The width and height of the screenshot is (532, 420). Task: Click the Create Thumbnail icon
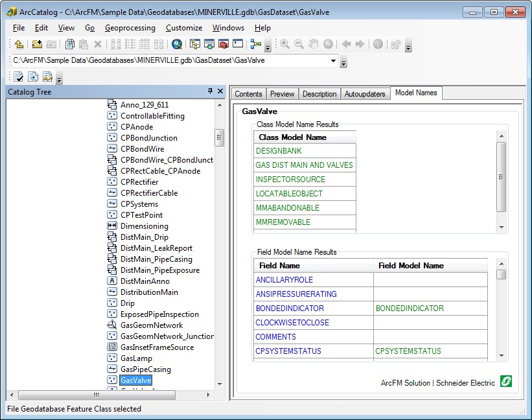[x=396, y=44]
